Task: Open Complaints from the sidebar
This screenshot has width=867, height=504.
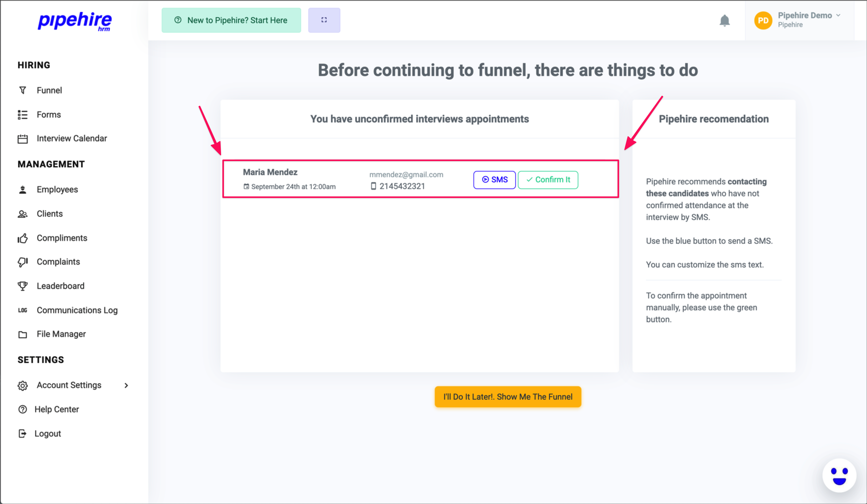Action: click(59, 262)
